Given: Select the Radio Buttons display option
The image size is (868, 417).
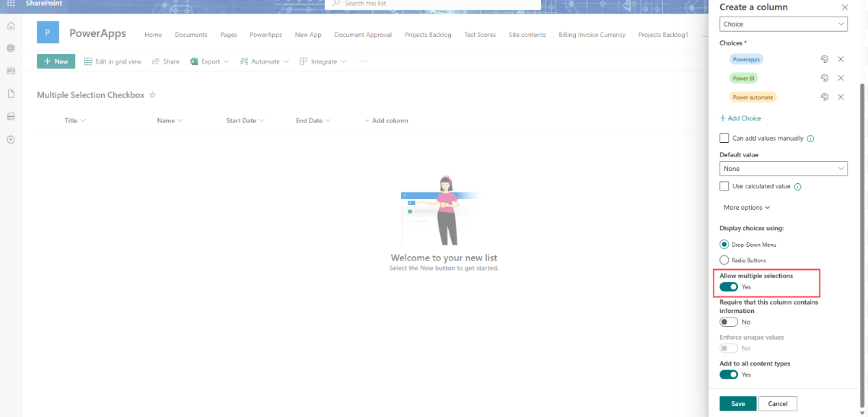Looking at the screenshot, I should coord(724,260).
